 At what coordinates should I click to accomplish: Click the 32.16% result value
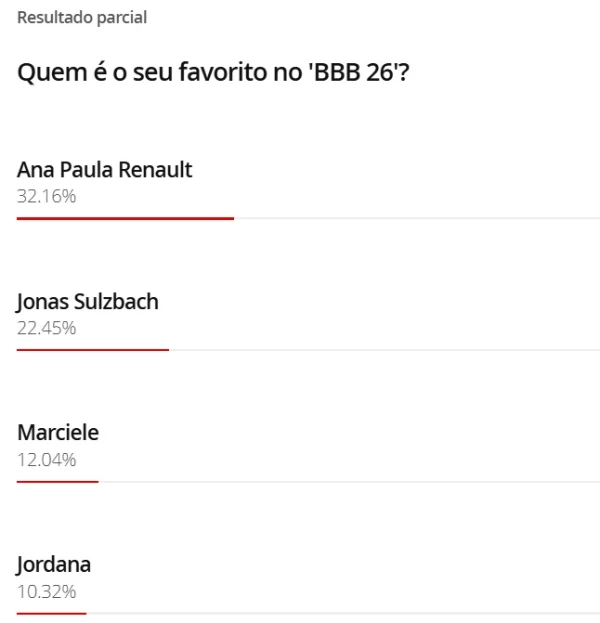point(47,195)
